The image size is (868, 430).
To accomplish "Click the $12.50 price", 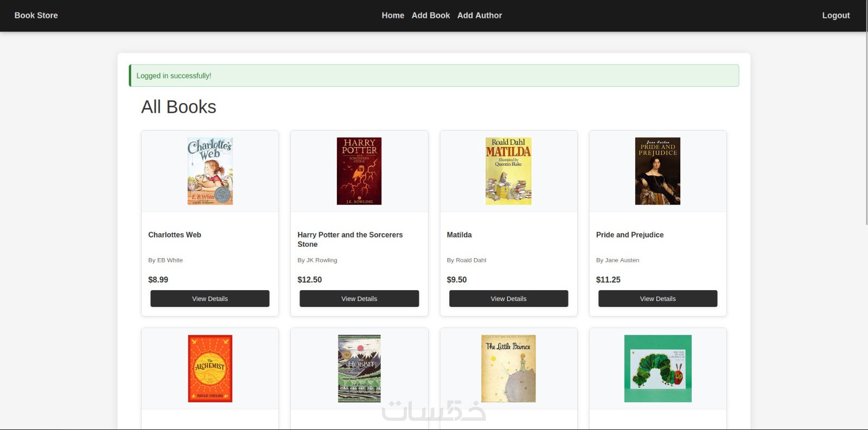I will (310, 280).
